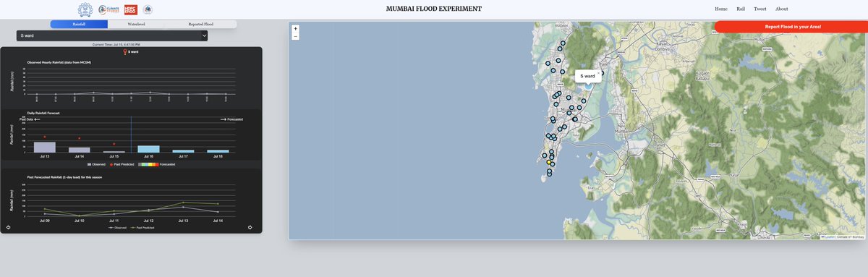The width and height of the screenshot is (868, 277).
Task: Click the IIT Bombay emblem logo
Action: tap(86, 9)
